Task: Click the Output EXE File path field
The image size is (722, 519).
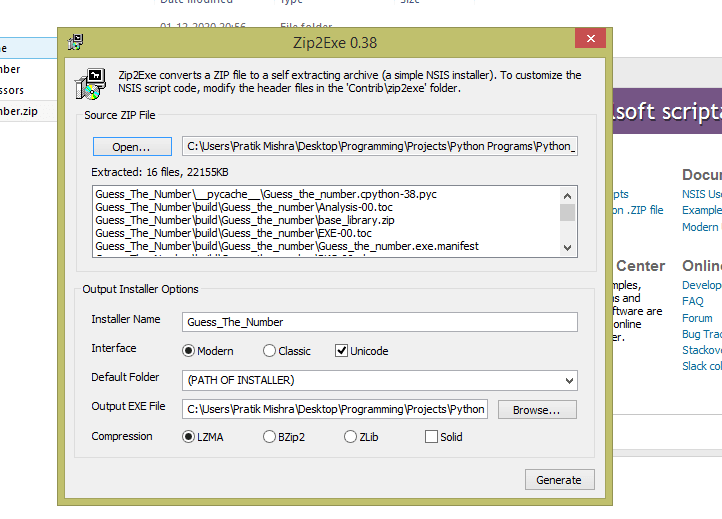Action: [335, 409]
